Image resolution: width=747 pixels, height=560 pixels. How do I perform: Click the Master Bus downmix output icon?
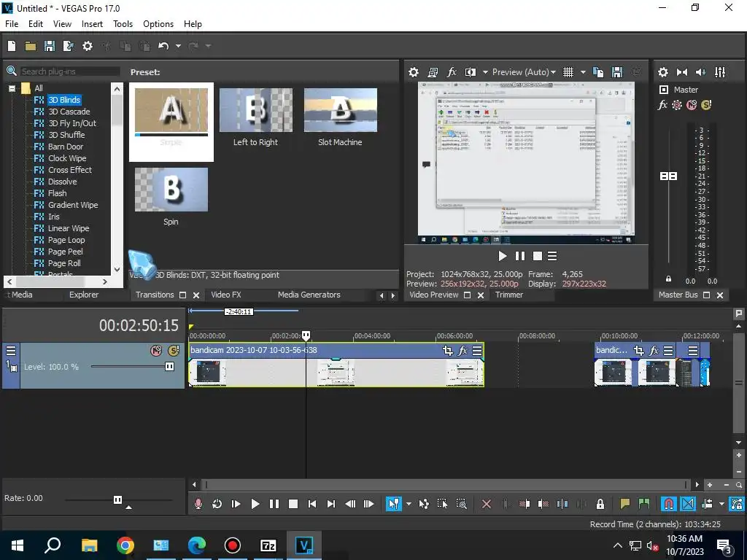[682, 72]
